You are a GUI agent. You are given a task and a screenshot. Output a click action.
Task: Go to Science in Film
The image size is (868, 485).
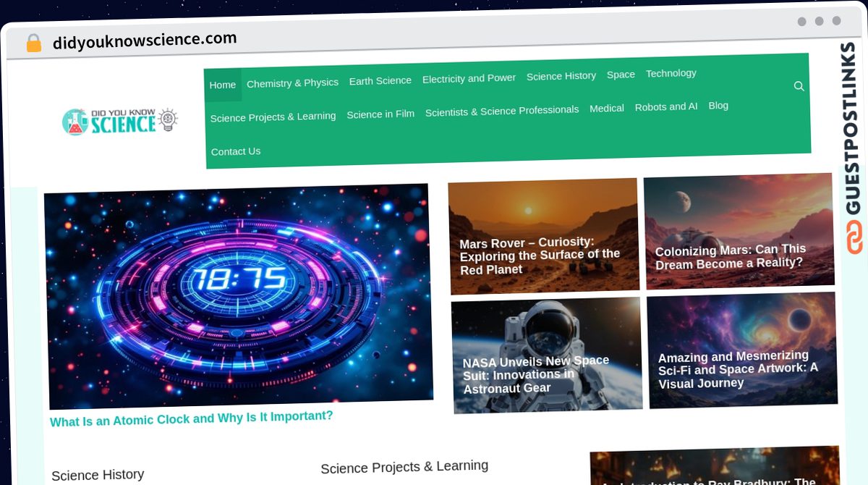(380, 114)
